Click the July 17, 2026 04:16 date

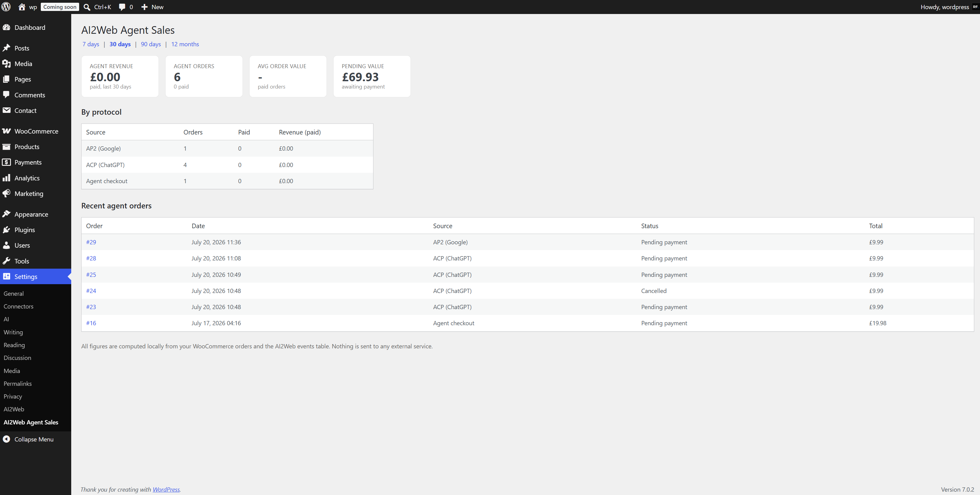(x=216, y=323)
